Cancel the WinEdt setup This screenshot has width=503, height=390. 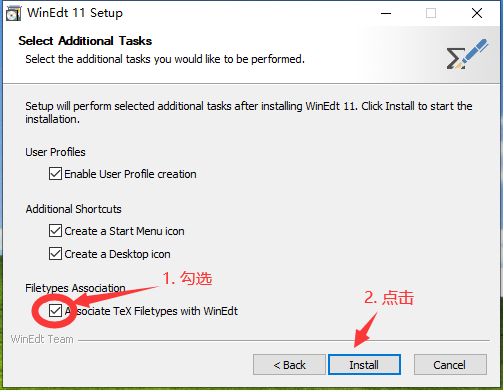(450, 365)
